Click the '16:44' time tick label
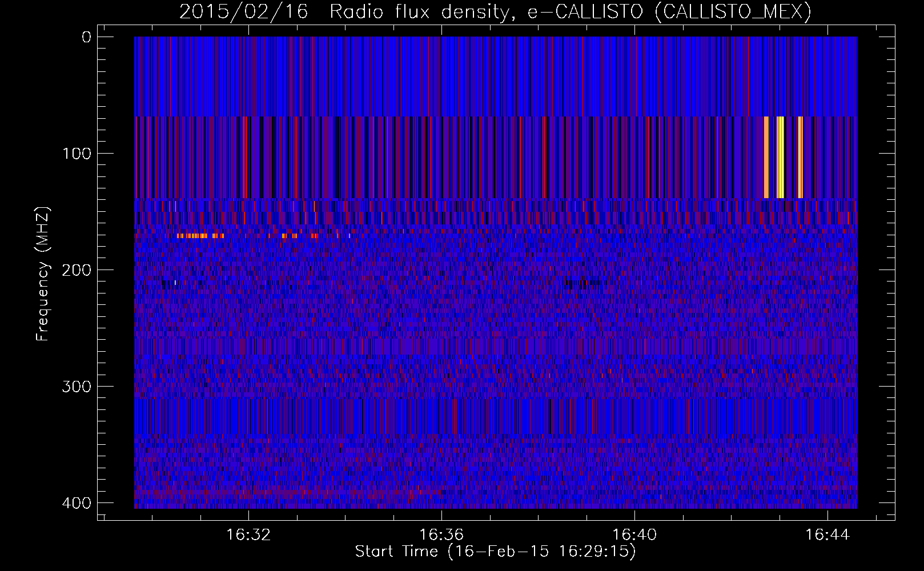The width and height of the screenshot is (924, 571). pyautogui.click(x=827, y=535)
